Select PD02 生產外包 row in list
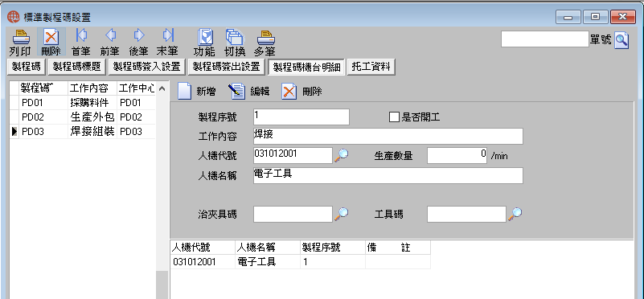644x299 pixels. [x=82, y=117]
